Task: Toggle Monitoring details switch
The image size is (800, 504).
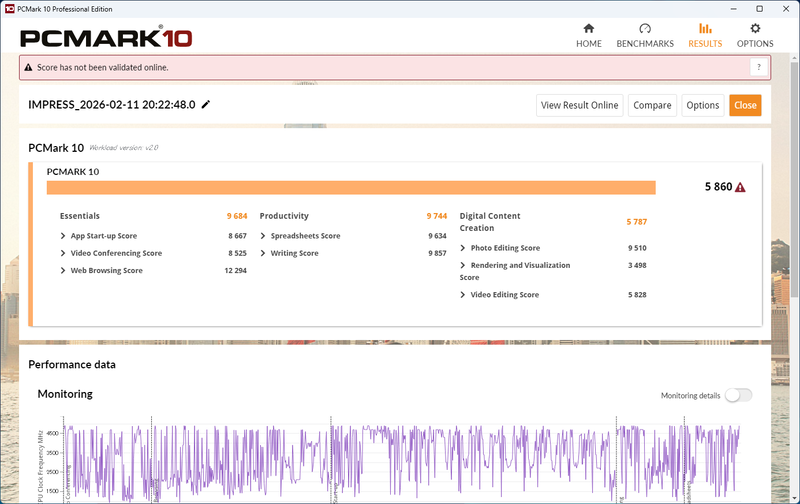Action: 738,395
